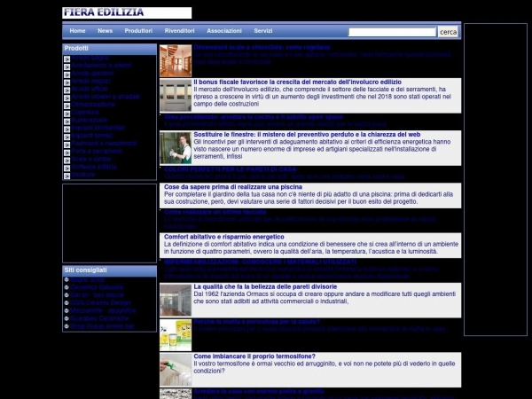Click the arrow icon beside Impianti termici
Image resolution: width=532 pixels, height=399 pixels.
click(x=66, y=137)
